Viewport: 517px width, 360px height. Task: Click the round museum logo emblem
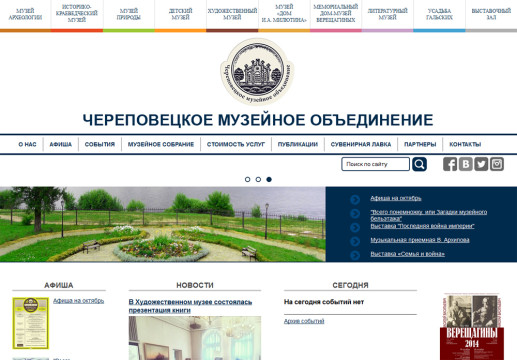[x=257, y=71]
